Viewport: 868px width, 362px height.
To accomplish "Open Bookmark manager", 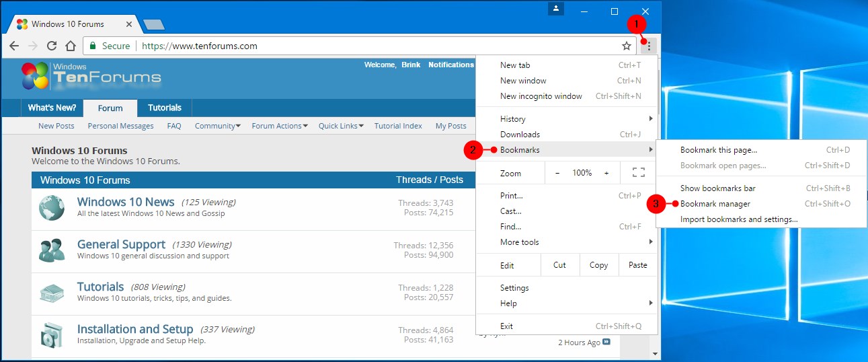I will pos(762,204).
